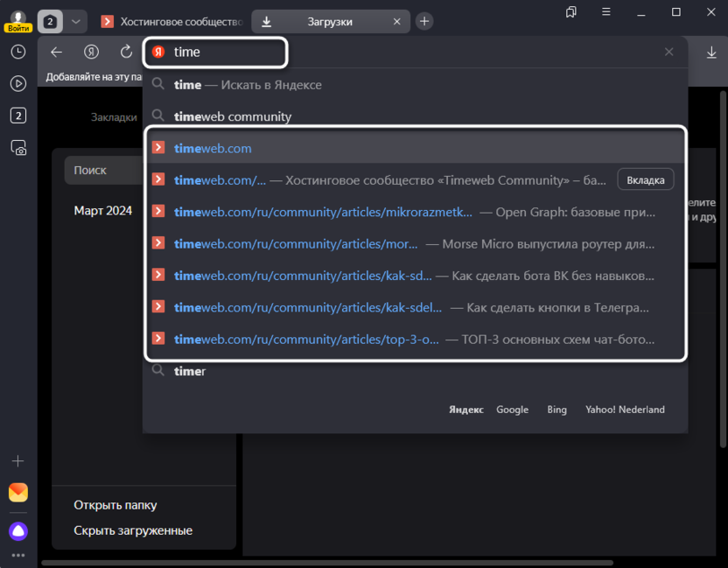Screen dimensions: 728x568
Task: Launch Alice assistant icon in sidebar
Action: point(18,531)
